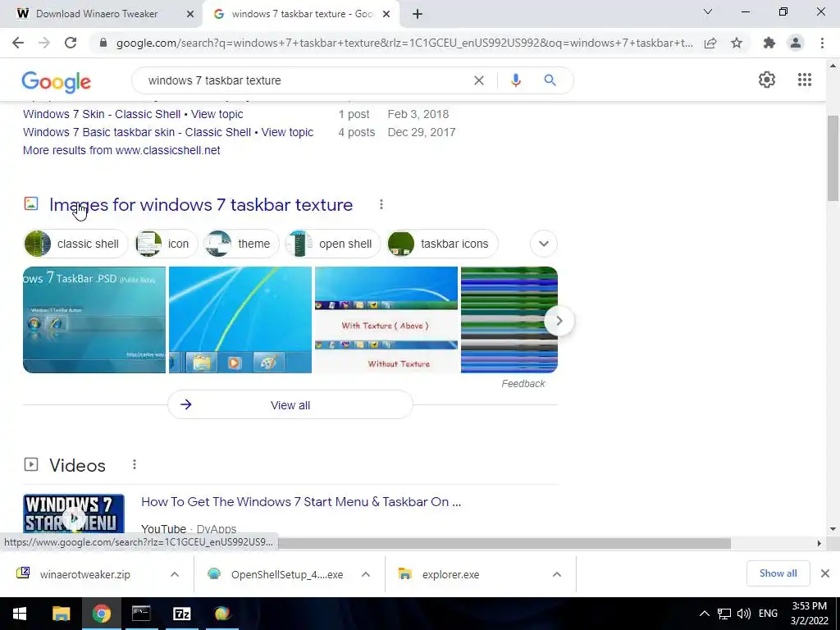Filter images by open shell chip
Viewport: 840px width, 630px height.
tap(332, 244)
